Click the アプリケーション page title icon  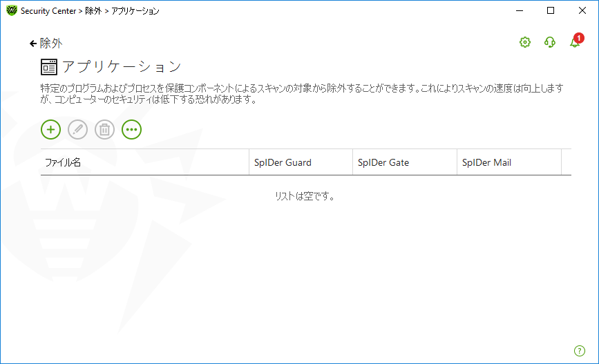tap(49, 67)
